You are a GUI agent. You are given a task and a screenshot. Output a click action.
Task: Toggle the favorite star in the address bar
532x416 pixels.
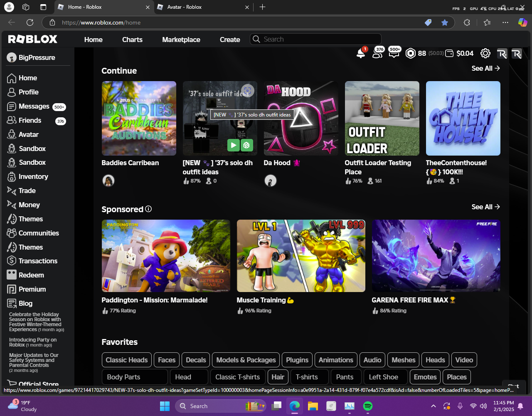pyautogui.click(x=445, y=22)
